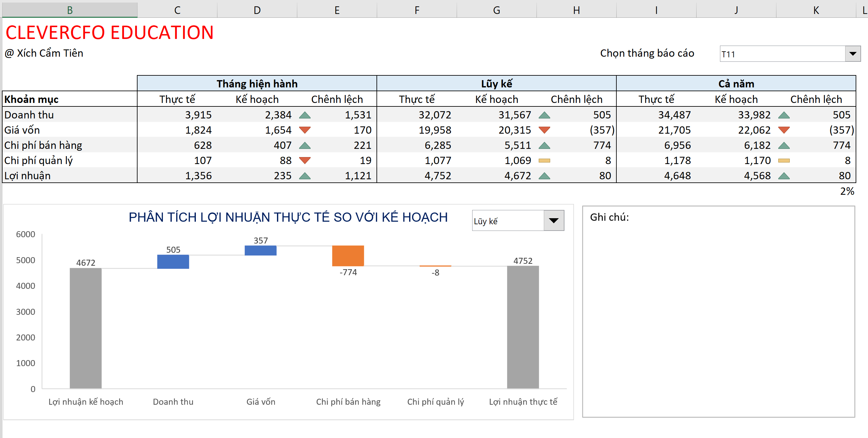868x438 pixels.
Task: Select the red down arrow beside (357) in Cả năm
Action: pos(785,130)
